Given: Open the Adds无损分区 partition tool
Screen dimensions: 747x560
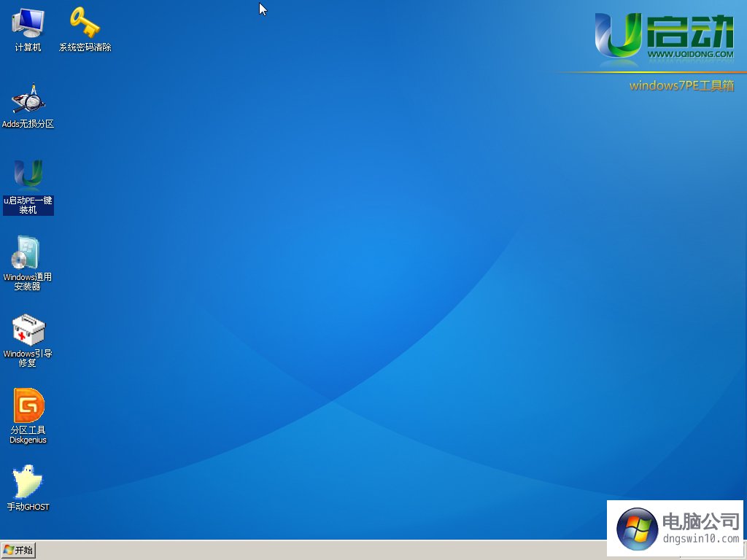Looking at the screenshot, I should (x=28, y=102).
